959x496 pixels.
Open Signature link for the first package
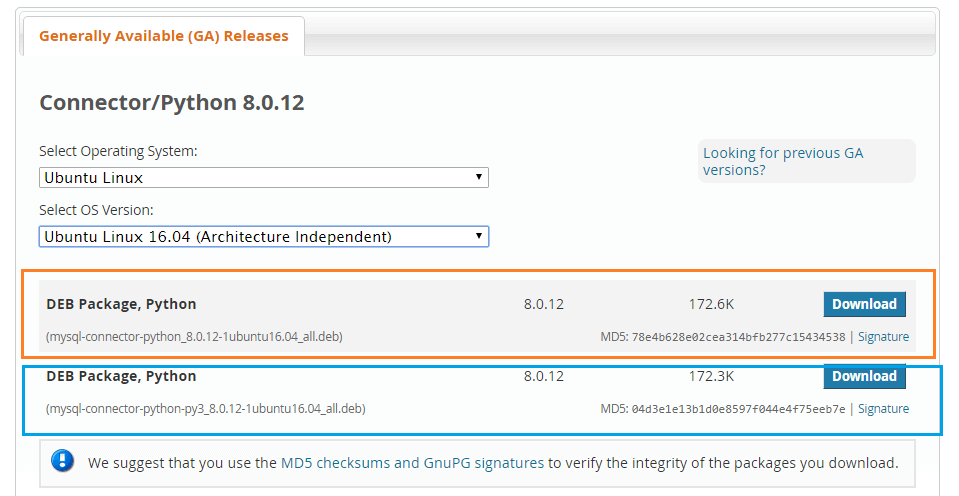883,336
